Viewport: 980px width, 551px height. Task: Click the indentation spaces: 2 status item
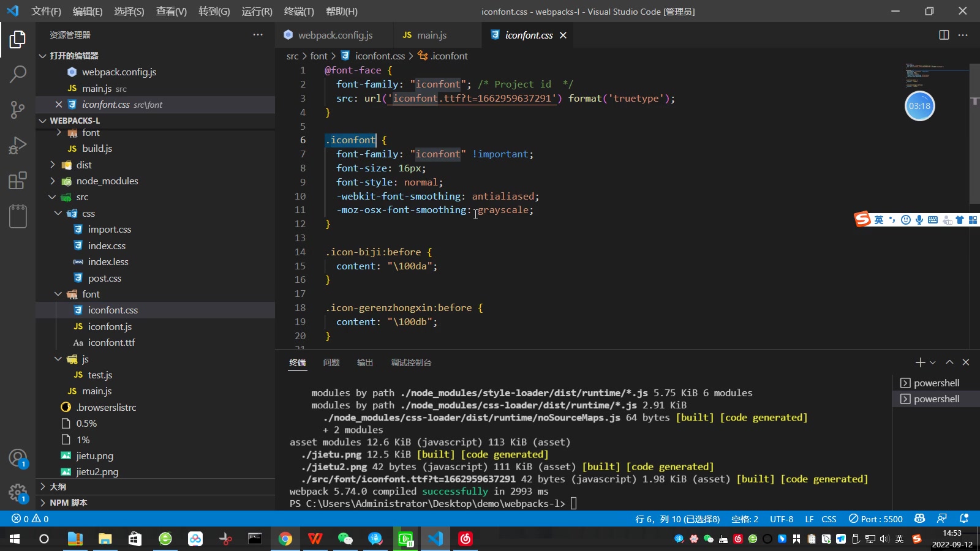point(745,519)
